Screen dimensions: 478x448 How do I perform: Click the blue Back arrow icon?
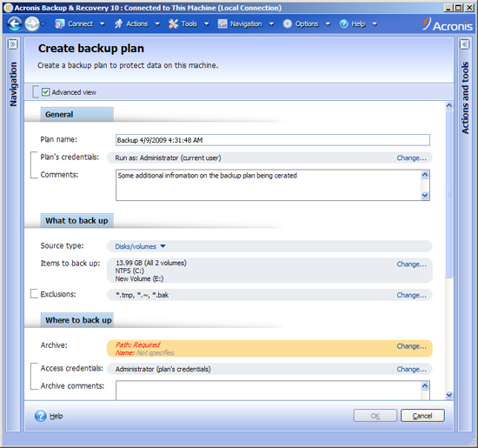14,23
